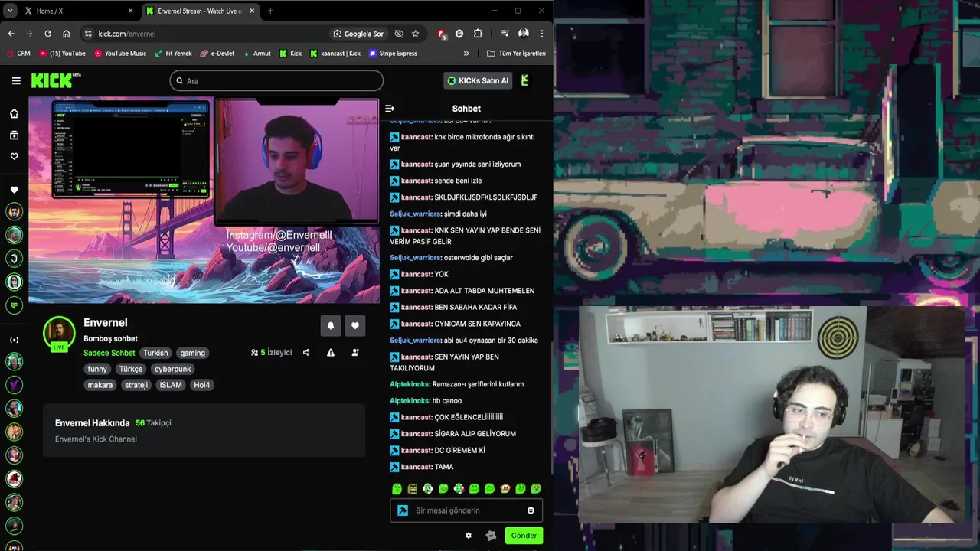Follow Envernel with the heart button
980x551 pixels.
pos(355,326)
